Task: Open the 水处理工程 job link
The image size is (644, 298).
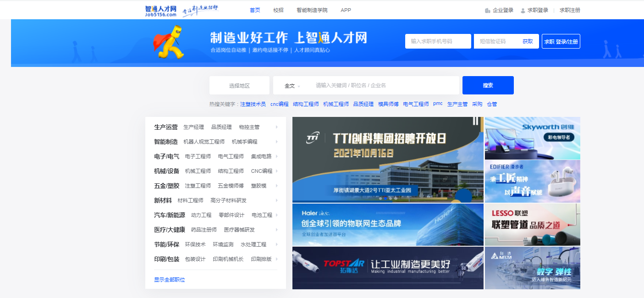Action: pos(253,244)
